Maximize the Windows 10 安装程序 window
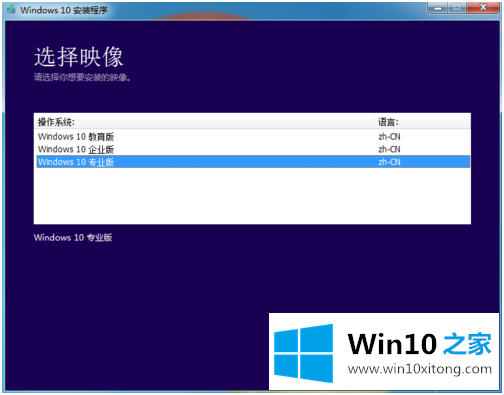Viewport: 504px width, 395px height. (457, 8)
